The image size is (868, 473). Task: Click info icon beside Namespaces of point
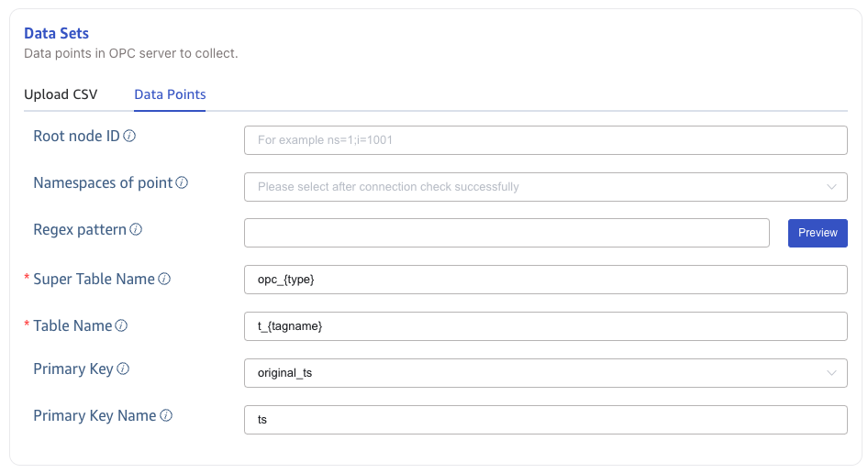(182, 183)
